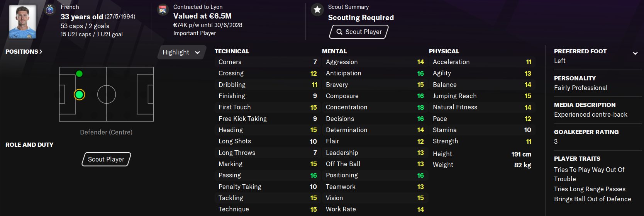The width and height of the screenshot is (644, 216).
Task: Select the Concentration attribute row
Action: click(374, 107)
